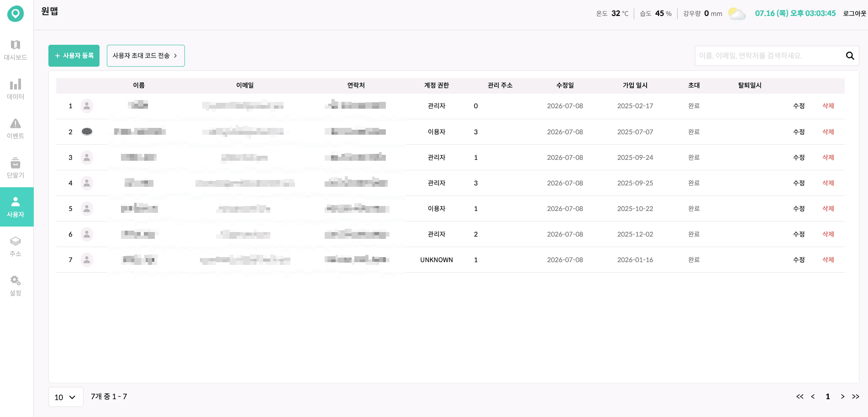Click the 원맵 page title
This screenshot has width=868, height=417.
[50, 11]
